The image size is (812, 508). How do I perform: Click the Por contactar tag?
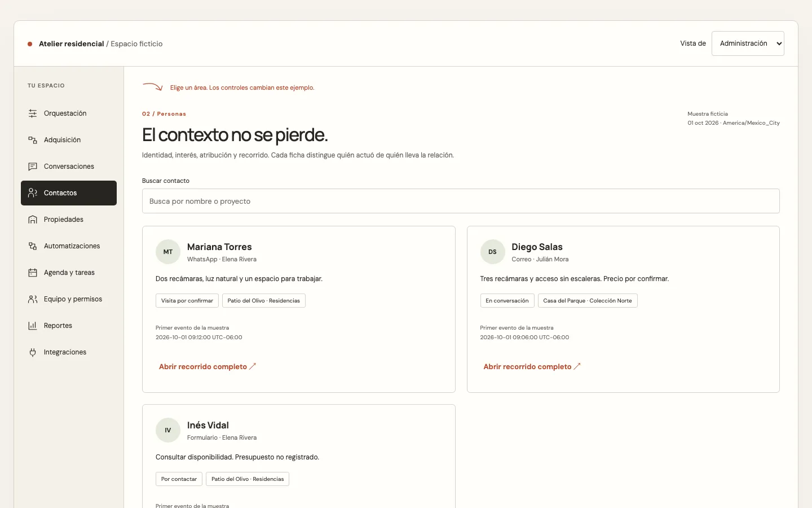coord(179,479)
